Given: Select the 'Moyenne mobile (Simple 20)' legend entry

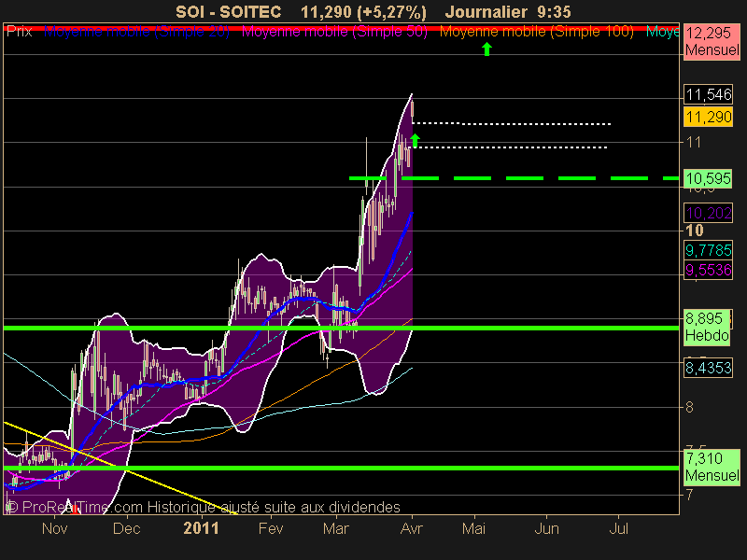Looking at the screenshot, I should (x=136, y=32).
